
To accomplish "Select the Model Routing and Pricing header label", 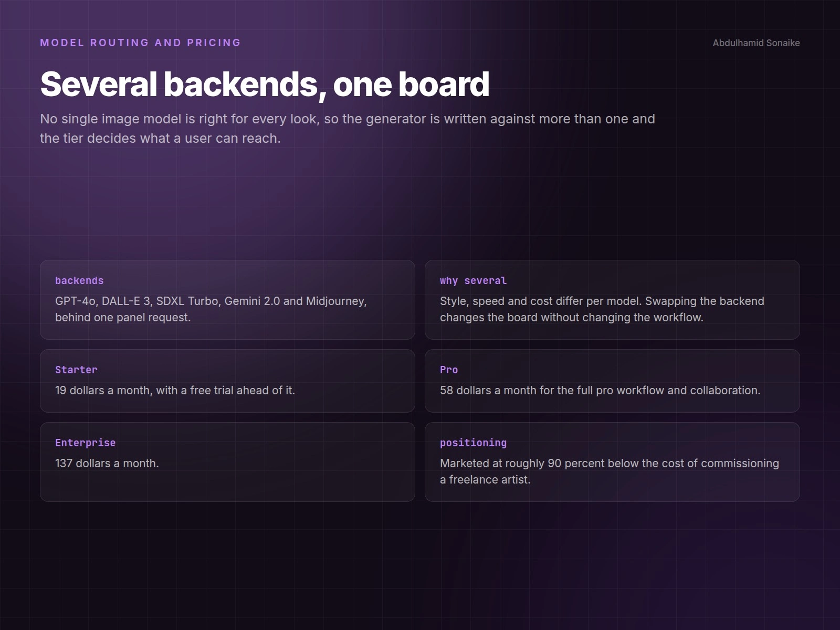I will [x=140, y=43].
